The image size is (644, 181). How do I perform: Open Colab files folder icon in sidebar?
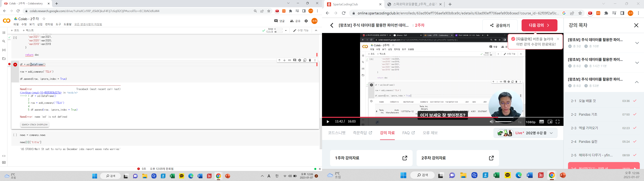coord(4,59)
